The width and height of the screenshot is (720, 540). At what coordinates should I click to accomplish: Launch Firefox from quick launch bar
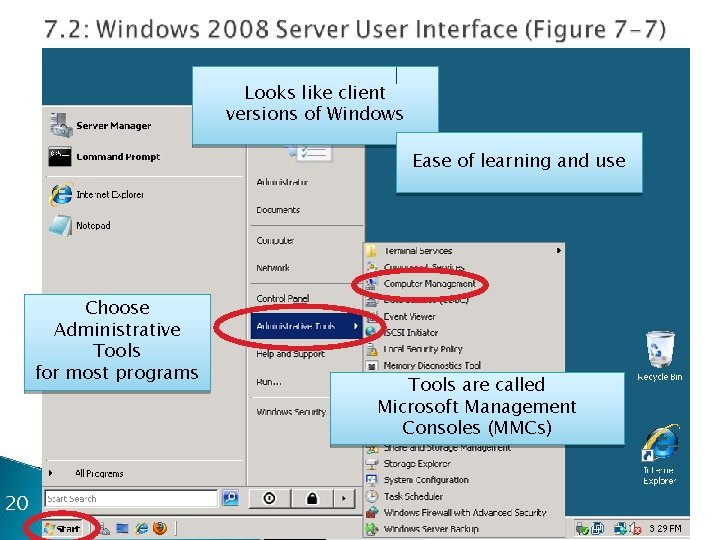click(x=160, y=529)
